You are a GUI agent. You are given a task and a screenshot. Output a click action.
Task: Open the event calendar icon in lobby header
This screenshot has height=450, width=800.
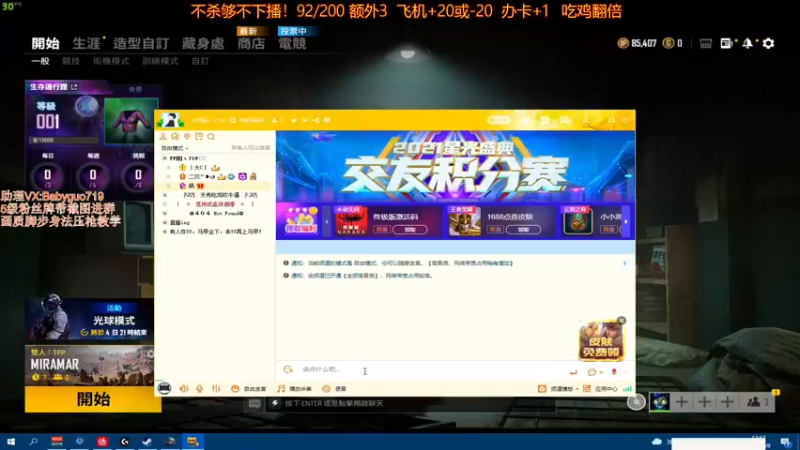click(x=706, y=44)
